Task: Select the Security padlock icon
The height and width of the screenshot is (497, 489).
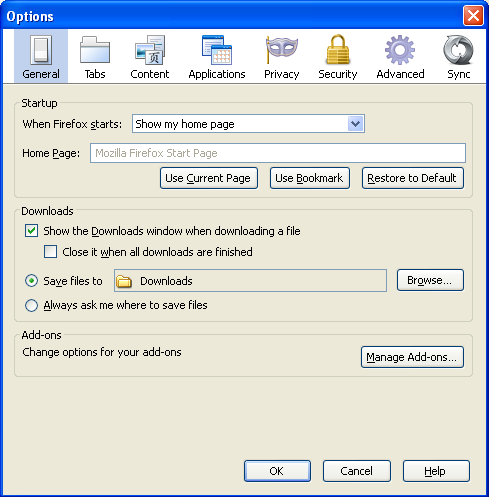Action: pos(338,49)
